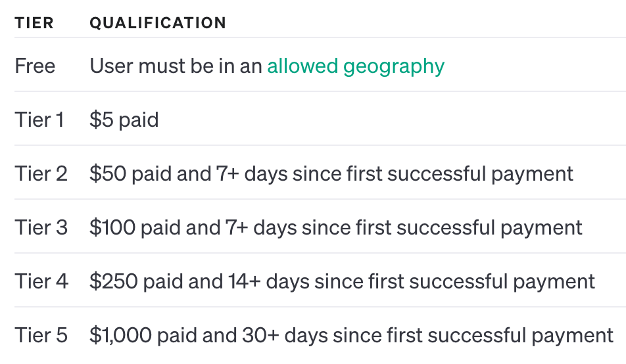Click the "$5 paid" qualification text
The height and width of the screenshot is (364, 626).
[x=124, y=120]
